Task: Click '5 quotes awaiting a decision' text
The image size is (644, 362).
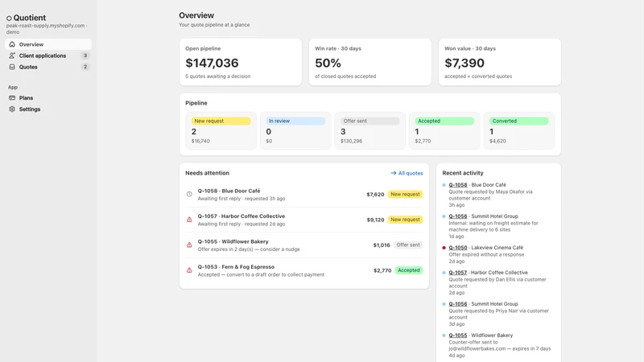Action: coord(217,76)
